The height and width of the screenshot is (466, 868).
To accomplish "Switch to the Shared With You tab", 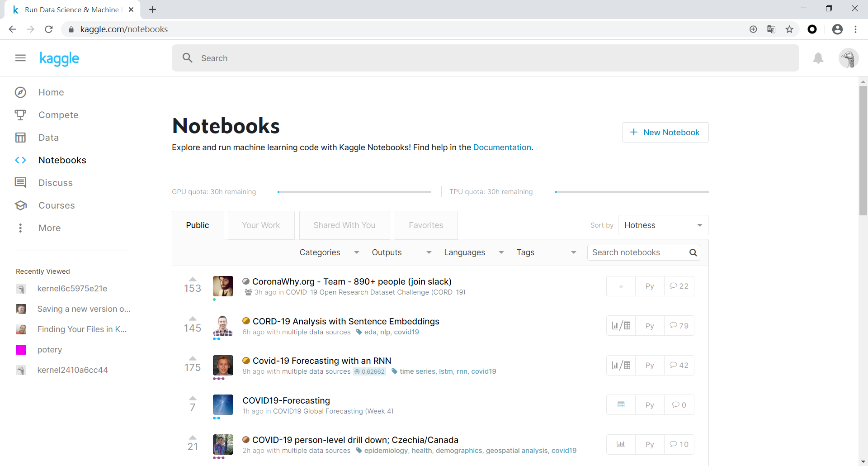I will click(x=344, y=225).
